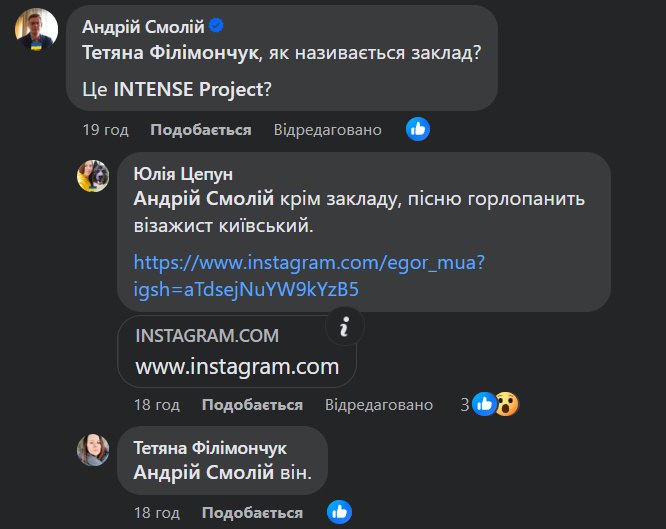The height and width of the screenshot is (529, 666).
Task: Click the like reaction icon under Тетяна's reply
Action: click(340, 513)
